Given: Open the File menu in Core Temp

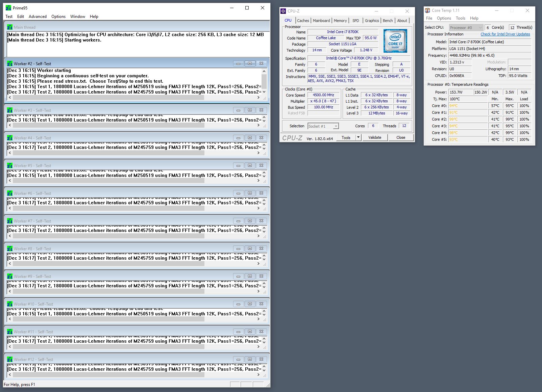Looking at the screenshot, I should [429, 18].
